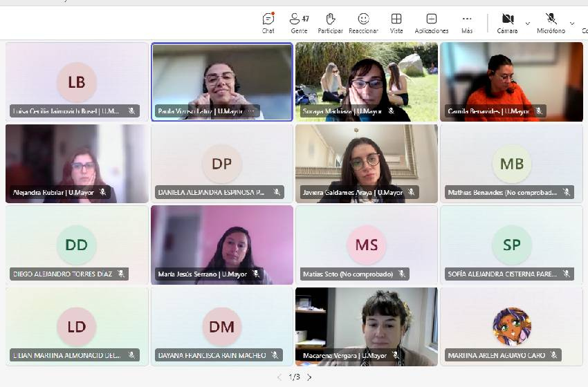Expand the microphone options arrow
588x387 pixels.
572,23
